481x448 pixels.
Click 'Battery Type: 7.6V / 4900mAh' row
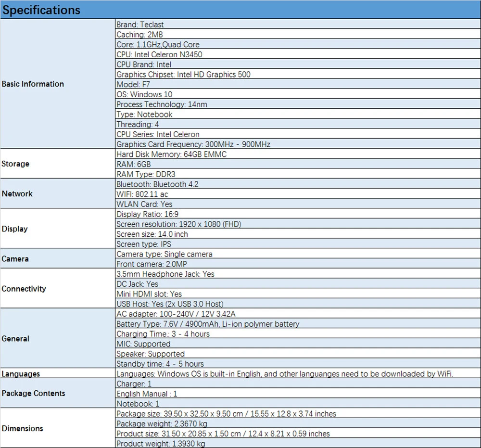(x=298, y=323)
